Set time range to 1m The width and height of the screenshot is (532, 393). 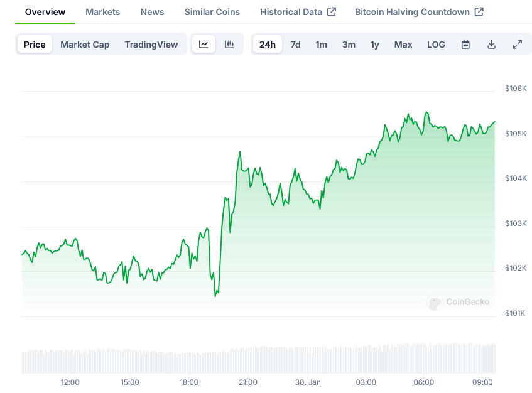tap(321, 45)
